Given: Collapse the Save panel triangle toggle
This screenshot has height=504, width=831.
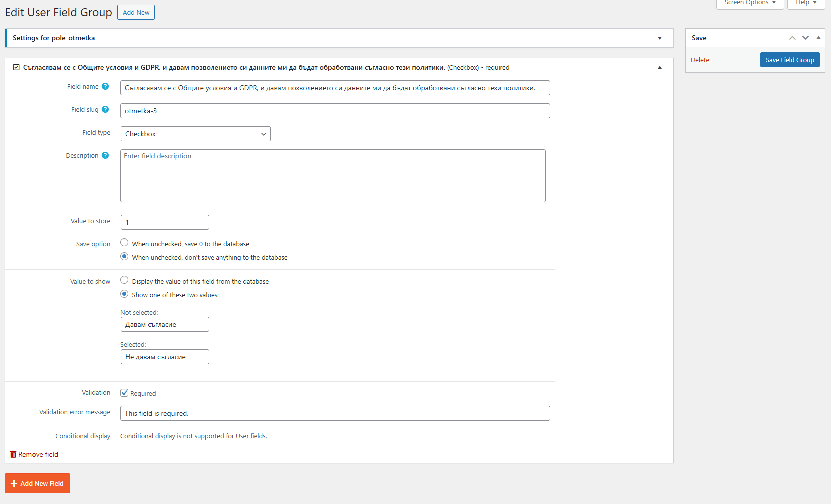Looking at the screenshot, I should pos(818,38).
